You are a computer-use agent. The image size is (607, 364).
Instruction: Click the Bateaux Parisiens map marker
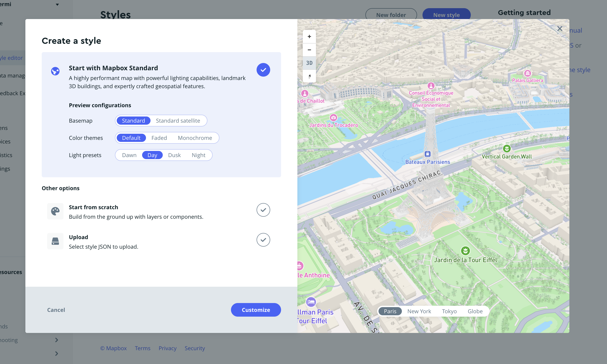click(x=427, y=154)
